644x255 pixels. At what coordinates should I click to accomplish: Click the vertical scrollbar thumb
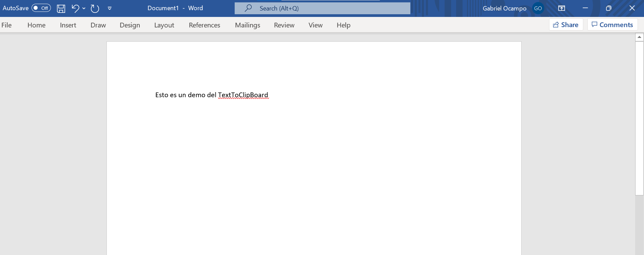[x=639, y=118]
